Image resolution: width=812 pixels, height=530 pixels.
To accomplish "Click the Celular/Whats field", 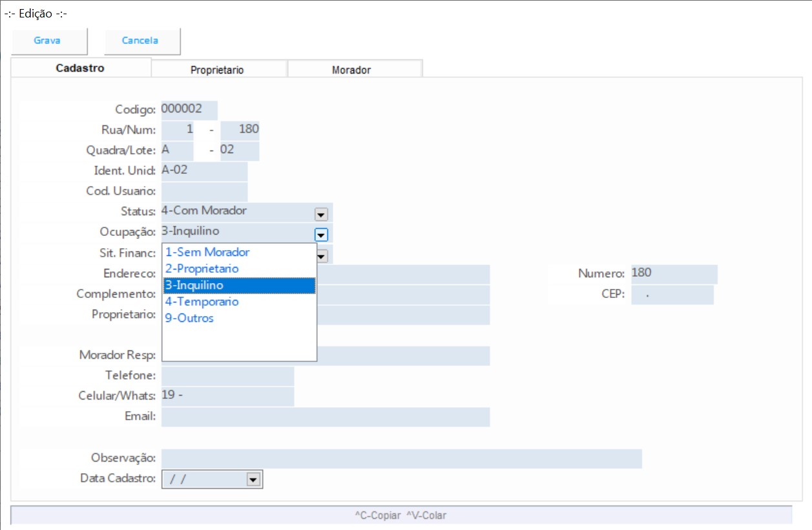I will 227,396.
